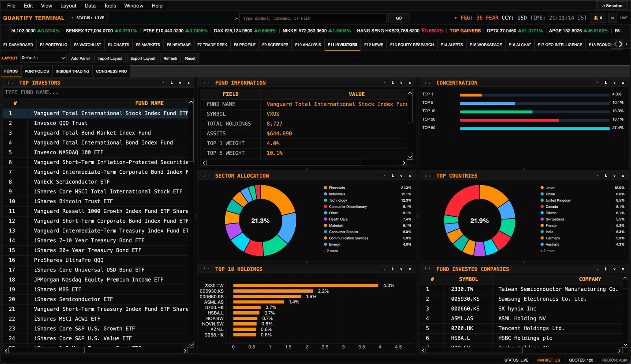This screenshot has height=364, width=631.
Task: Grab the Top Investors panel drag handle
Action: (10, 83)
